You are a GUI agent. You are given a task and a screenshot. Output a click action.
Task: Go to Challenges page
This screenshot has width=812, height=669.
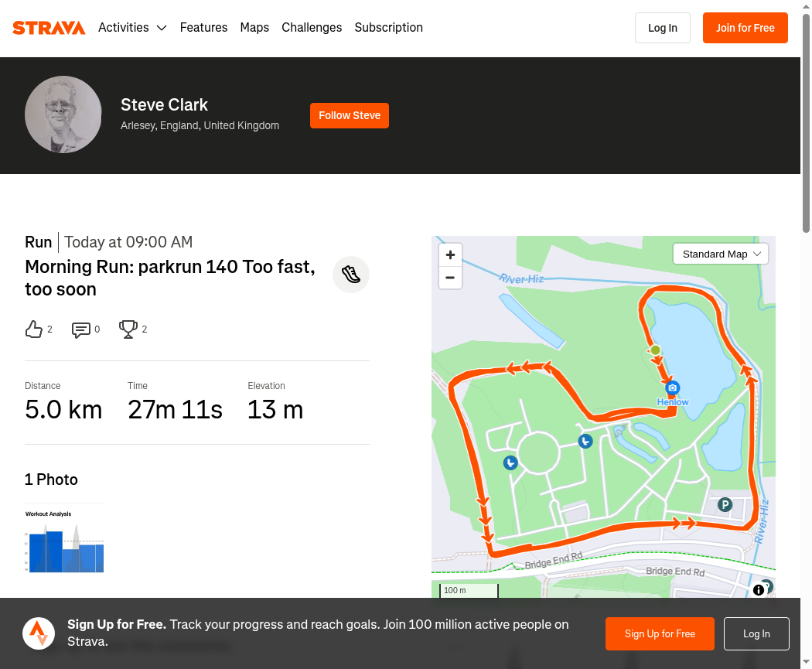312,27
